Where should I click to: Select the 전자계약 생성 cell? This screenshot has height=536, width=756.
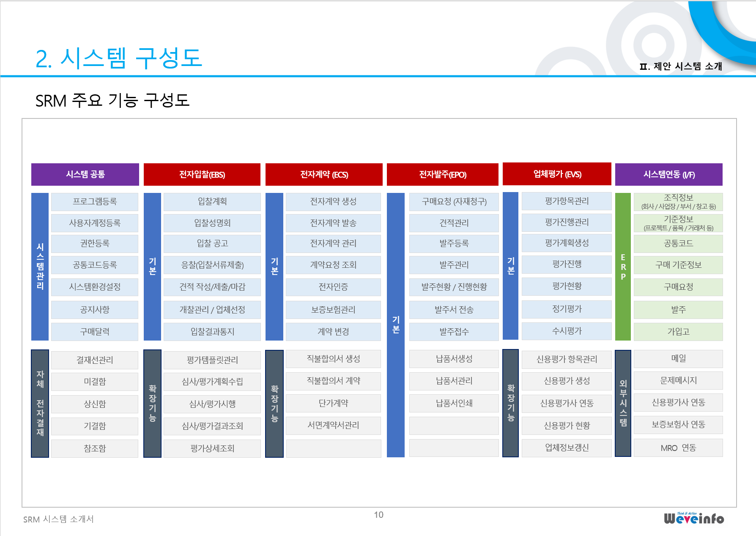point(333,202)
